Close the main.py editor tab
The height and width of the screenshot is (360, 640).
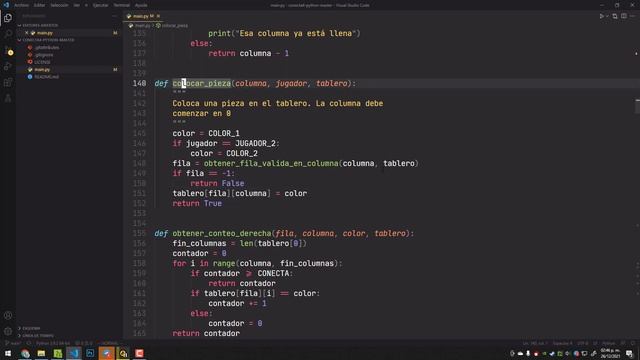[158, 16]
